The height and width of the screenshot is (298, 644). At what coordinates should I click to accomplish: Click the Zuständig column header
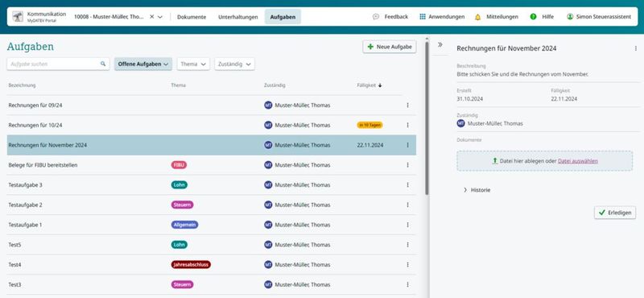pos(275,85)
